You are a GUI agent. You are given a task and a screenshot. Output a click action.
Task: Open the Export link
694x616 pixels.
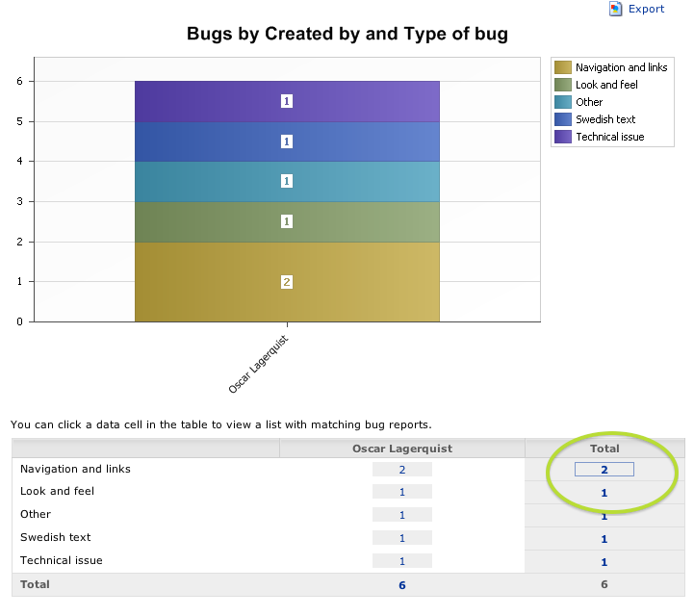[646, 9]
